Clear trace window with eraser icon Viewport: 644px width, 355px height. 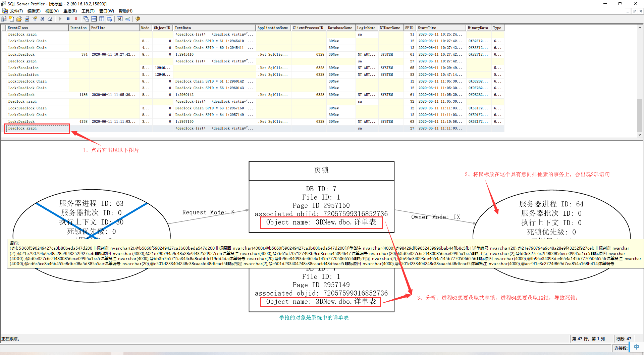[50, 19]
